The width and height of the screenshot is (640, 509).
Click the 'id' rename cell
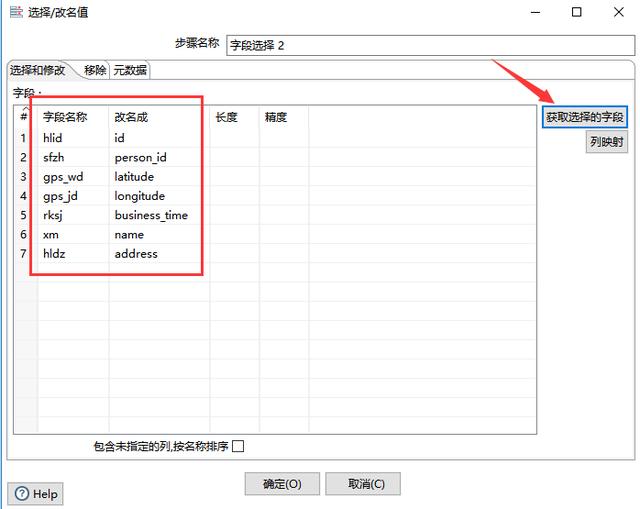(x=159, y=138)
